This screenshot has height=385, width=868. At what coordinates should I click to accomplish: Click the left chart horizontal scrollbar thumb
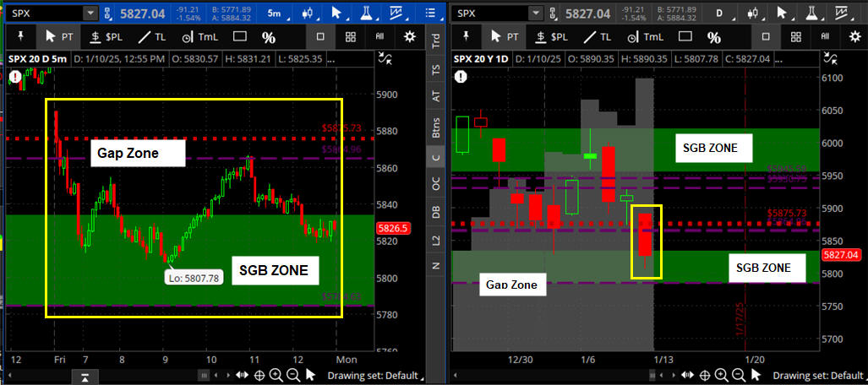(x=205, y=377)
